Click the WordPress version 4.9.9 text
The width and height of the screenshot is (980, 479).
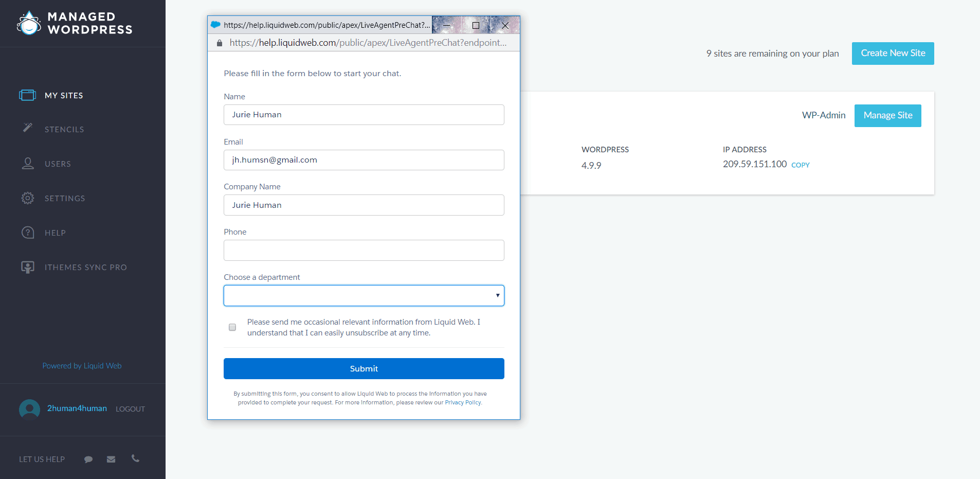(591, 166)
